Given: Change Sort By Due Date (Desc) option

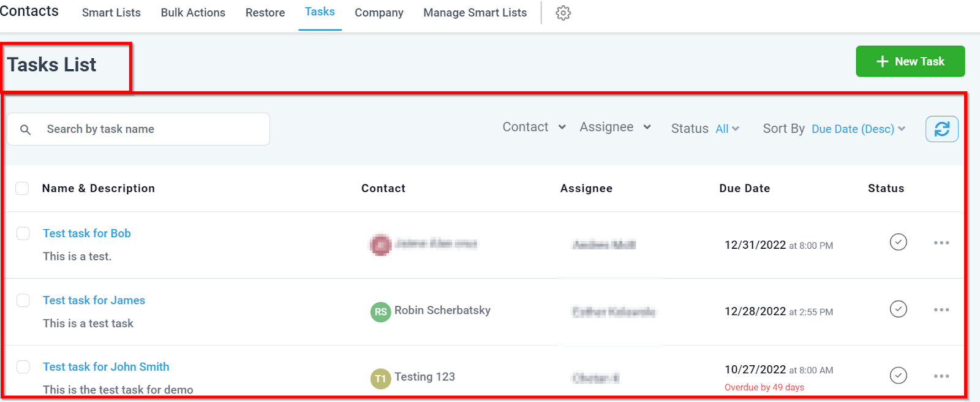Looking at the screenshot, I should pyautogui.click(x=858, y=129).
